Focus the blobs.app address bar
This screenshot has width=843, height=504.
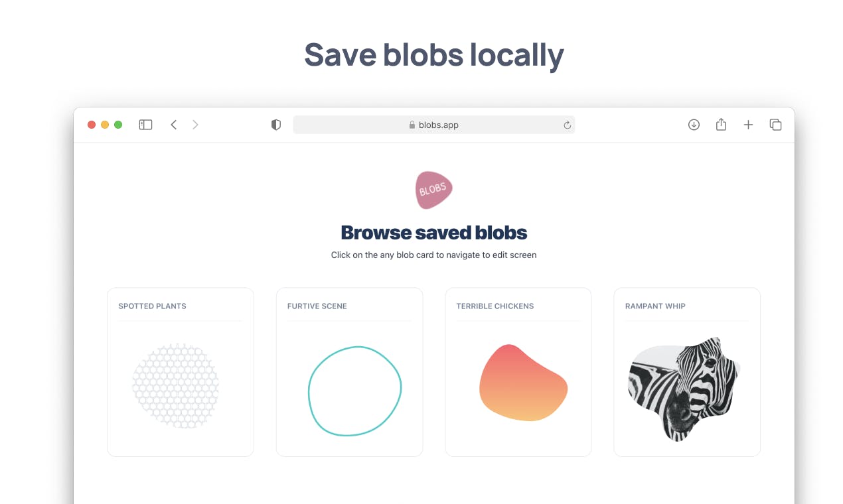tap(433, 125)
